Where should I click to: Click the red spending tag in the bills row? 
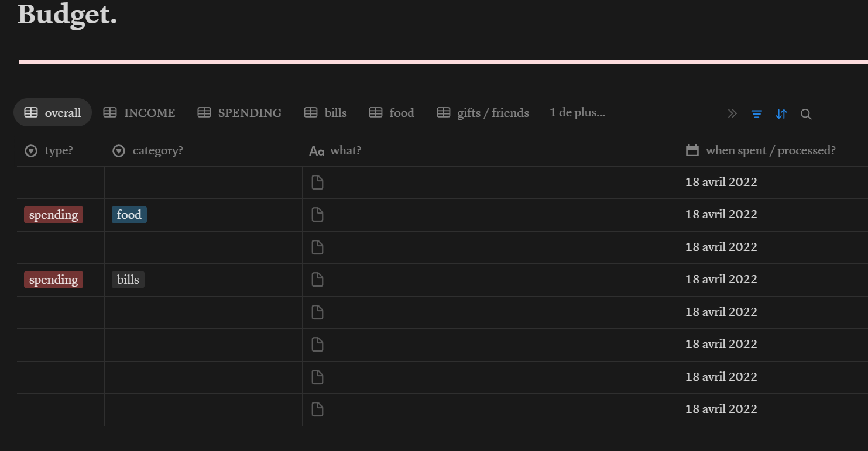(53, 280)
